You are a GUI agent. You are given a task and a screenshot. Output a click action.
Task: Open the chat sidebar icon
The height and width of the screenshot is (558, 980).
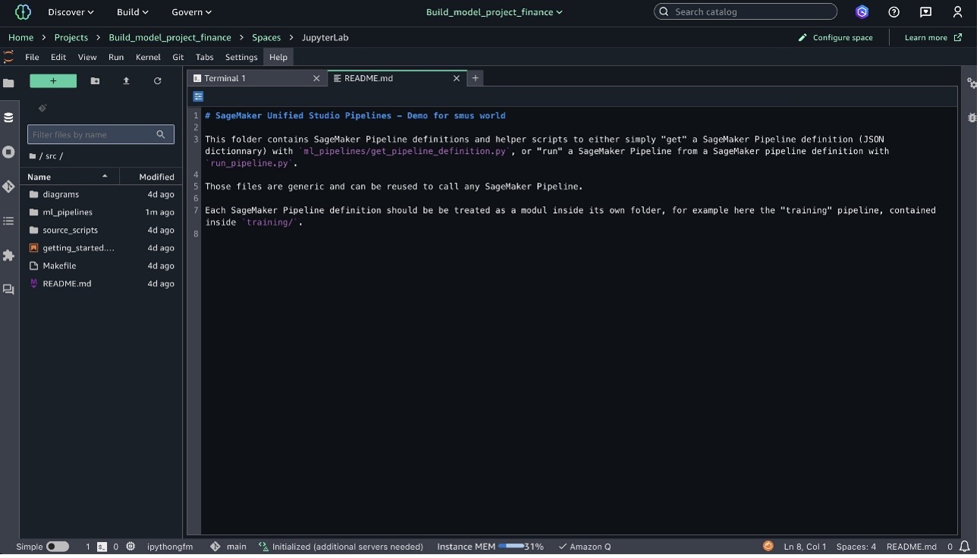pyautogui.click(x=8, y=290)
